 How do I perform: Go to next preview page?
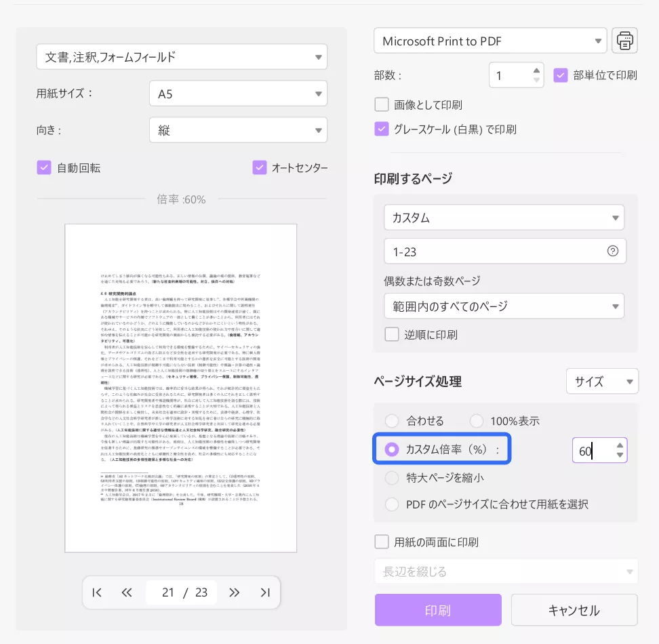(234, 592)
